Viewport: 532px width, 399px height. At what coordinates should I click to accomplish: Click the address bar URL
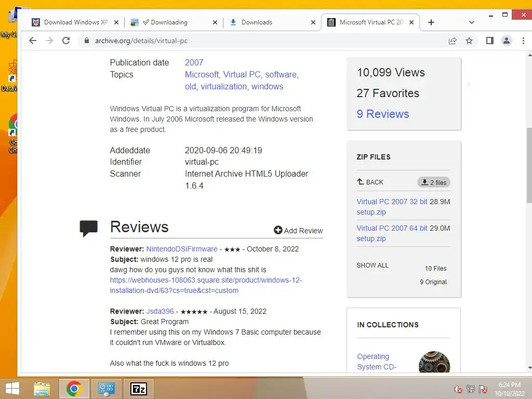[x=141, y=41]
